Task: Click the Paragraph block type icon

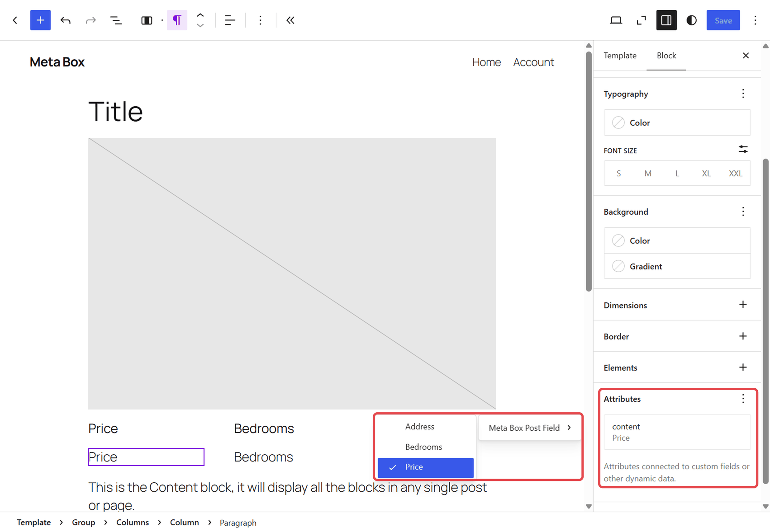Action: pos(177,20)
